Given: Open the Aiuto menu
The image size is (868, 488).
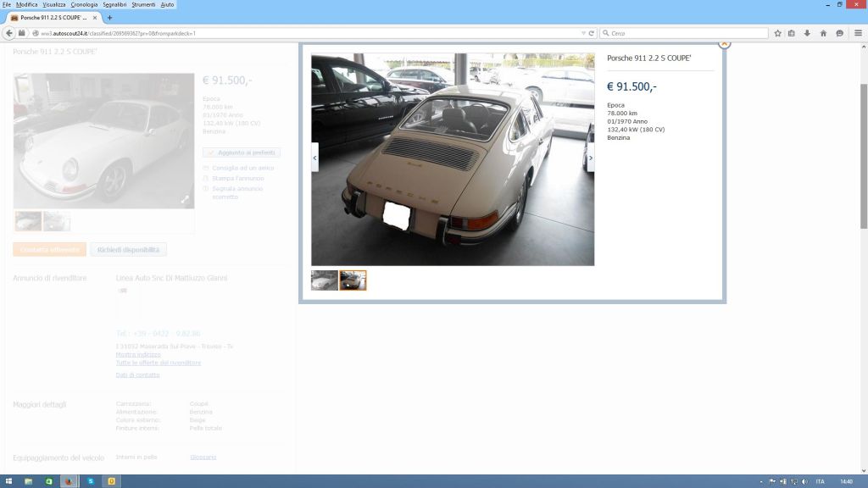Looking at the screenshot, I should point(167,4).
